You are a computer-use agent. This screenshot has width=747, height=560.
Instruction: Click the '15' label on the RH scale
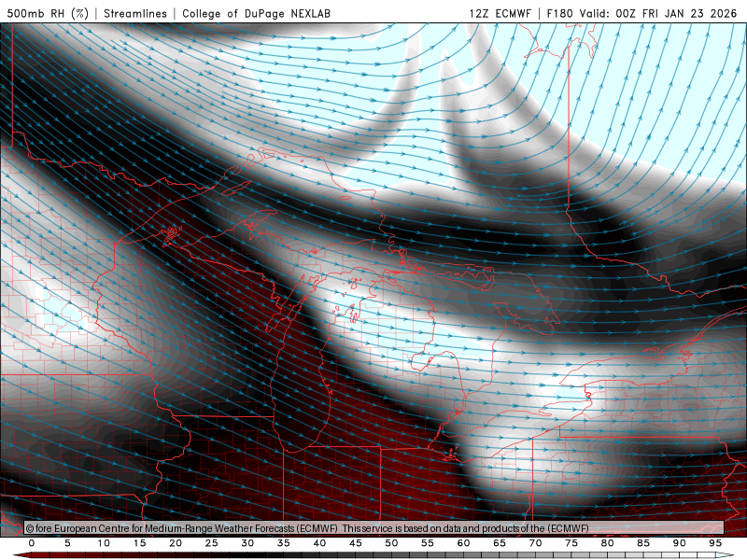[139, 543]
